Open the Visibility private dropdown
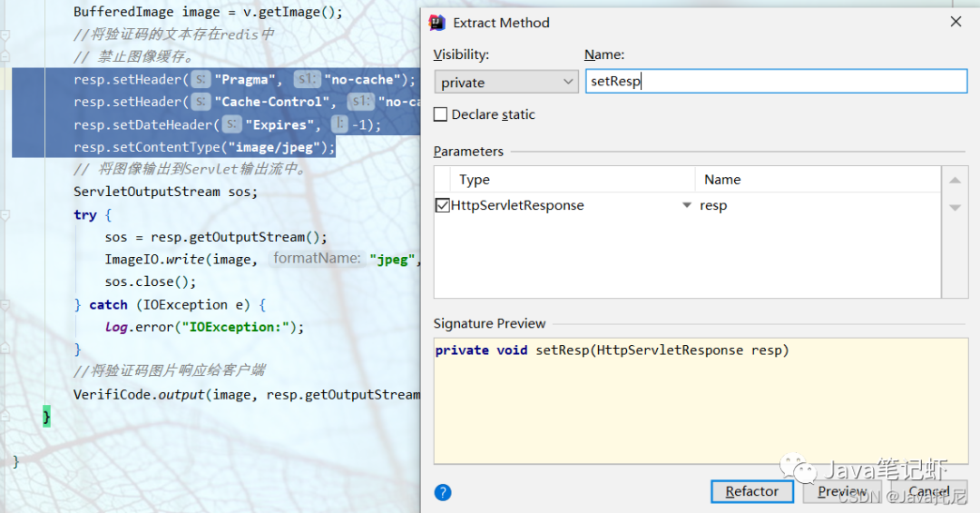 point(506,82)
